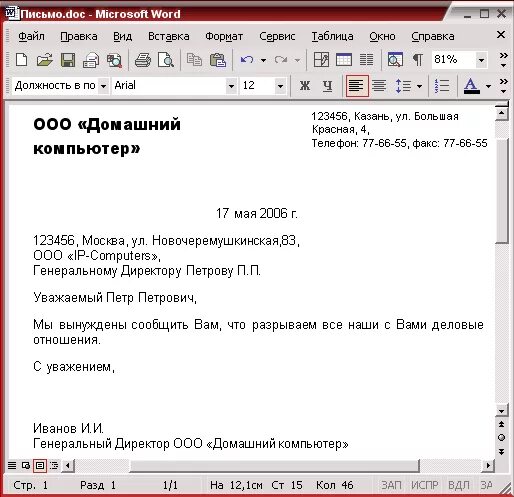This screenshot has width=514, height=497.
Task: Open font size 12 dropdown
Action: click(x=280, y=86)
